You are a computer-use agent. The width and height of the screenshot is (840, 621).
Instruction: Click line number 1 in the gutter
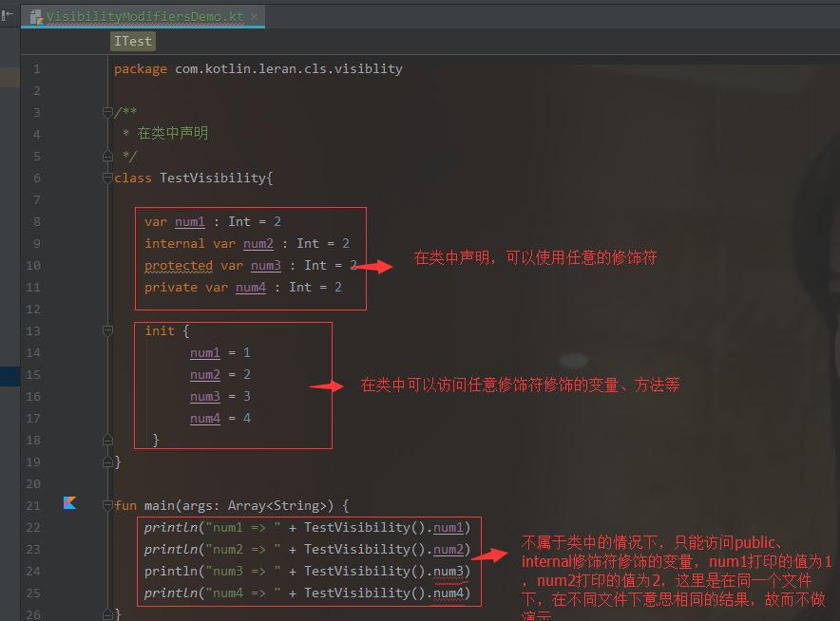[x=36, y=69]
